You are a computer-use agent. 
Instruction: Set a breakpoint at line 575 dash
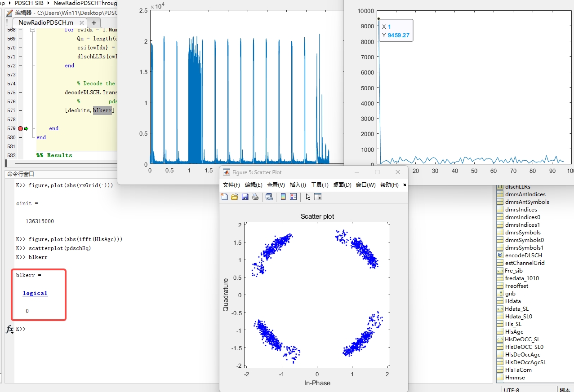tap(20, 92)
